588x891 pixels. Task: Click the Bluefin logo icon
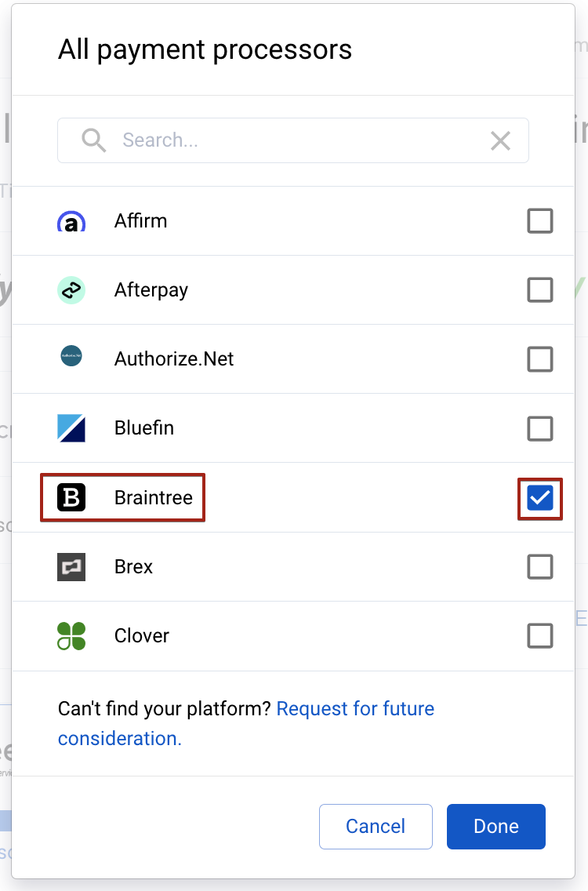coord(71,427)
